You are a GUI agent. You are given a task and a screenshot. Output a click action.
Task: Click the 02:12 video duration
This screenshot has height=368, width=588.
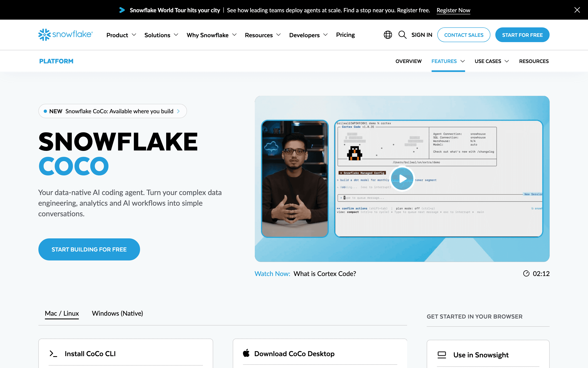tap(541, 274)
